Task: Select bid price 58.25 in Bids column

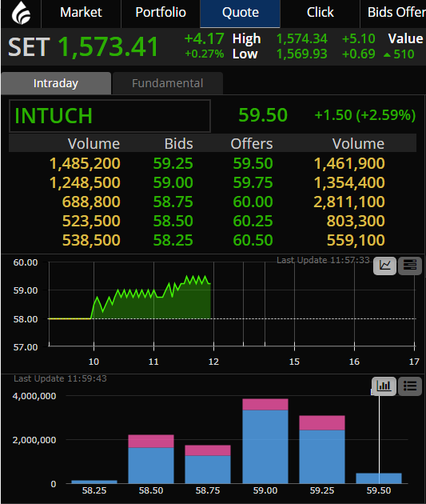Action: (173, 241)
